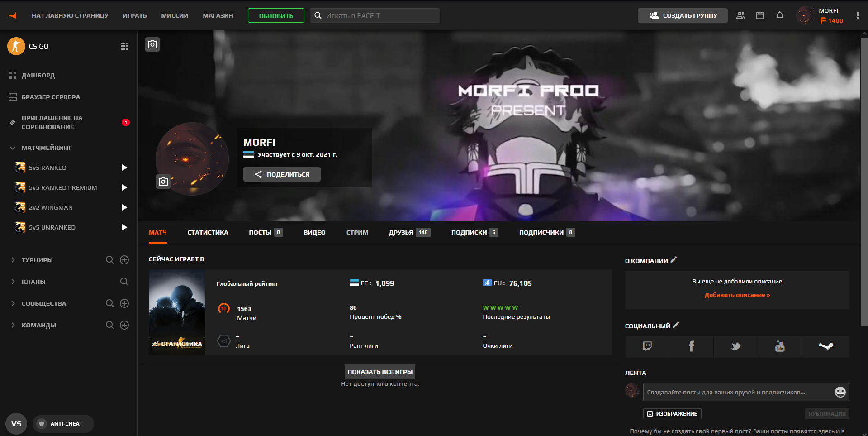The image size is (868, 436).
Task: Open the Миссии menu
Action: [x=175, y=15]
